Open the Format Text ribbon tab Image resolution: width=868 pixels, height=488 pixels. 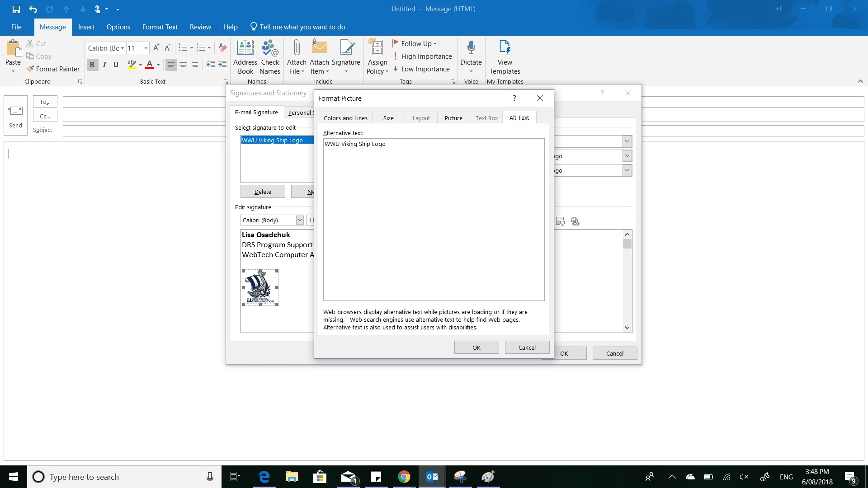tap(160, 27)
